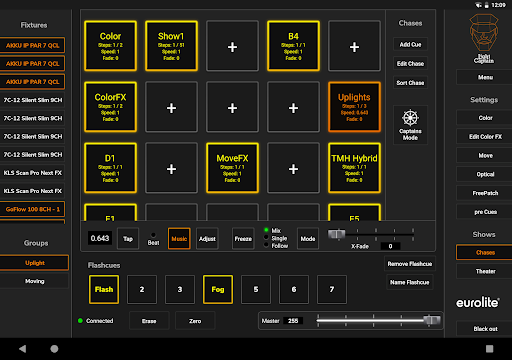Open the Android recent apps square

click(x=489, y=349)
